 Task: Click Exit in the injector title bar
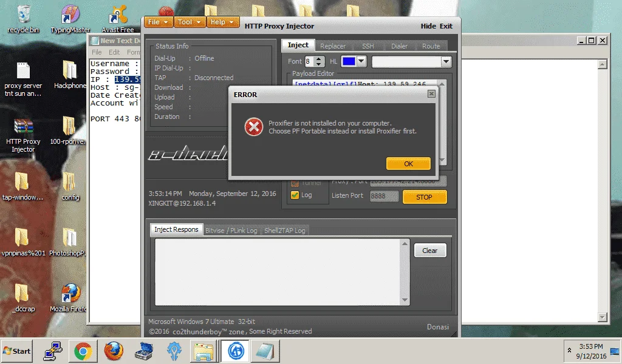[446, 26]
